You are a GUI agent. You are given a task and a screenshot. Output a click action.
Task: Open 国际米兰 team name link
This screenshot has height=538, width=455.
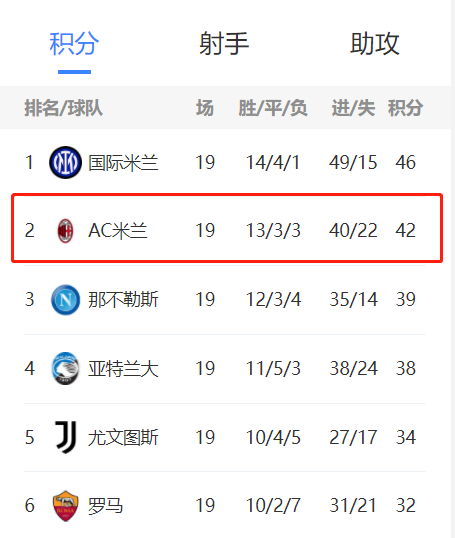click(123, 163)
